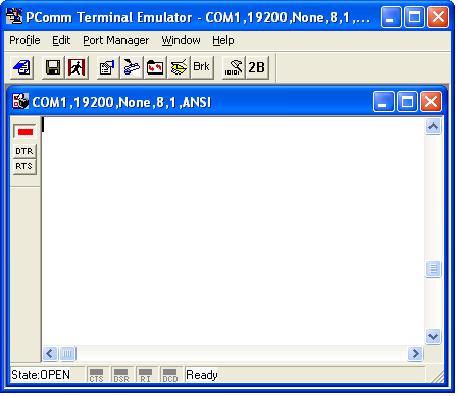Click the horizontal scrollbar right arrow
458x396 pixels.
tap(415, 353)
